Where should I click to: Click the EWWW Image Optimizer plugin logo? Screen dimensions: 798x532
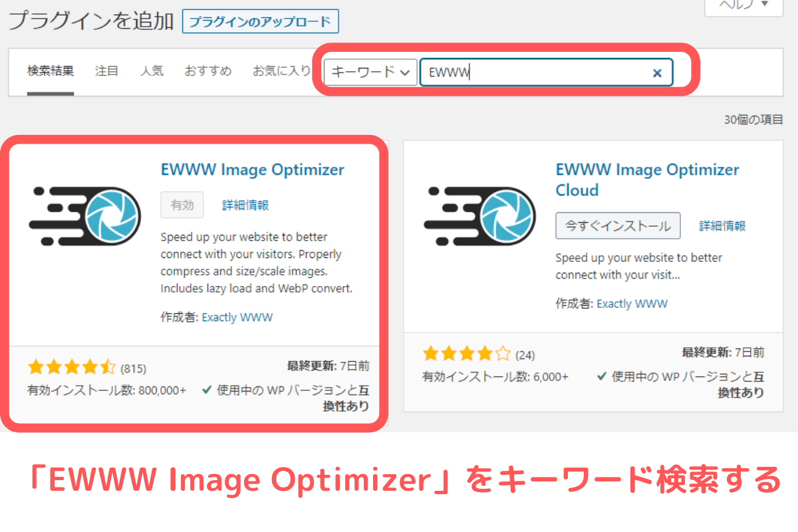click(x=85, y=217)
